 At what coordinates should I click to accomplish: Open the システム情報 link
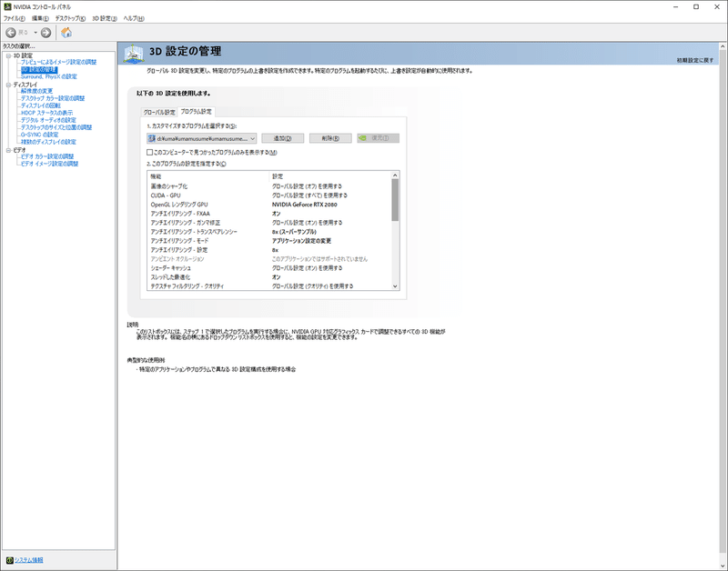(29, 560)
